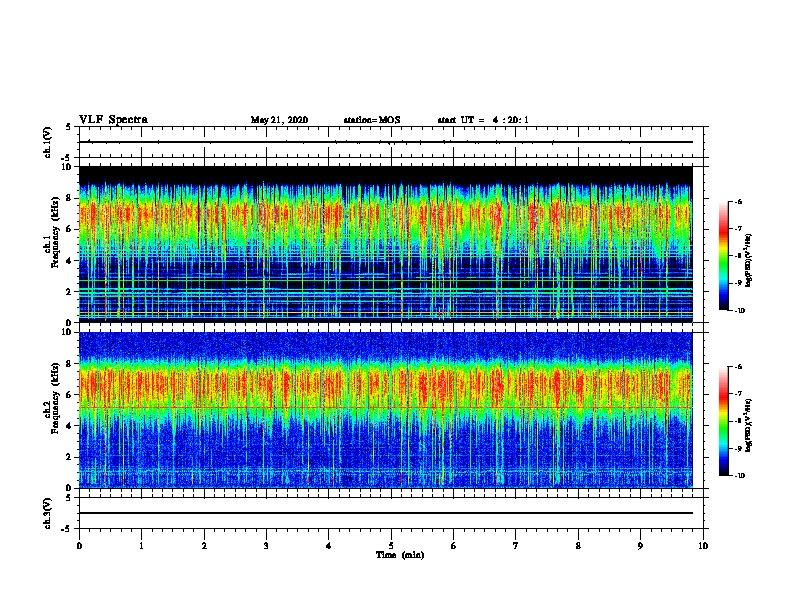Click the "2" tick on the time axis
Screen dimensions: 792x612
(x=204, y=546)
